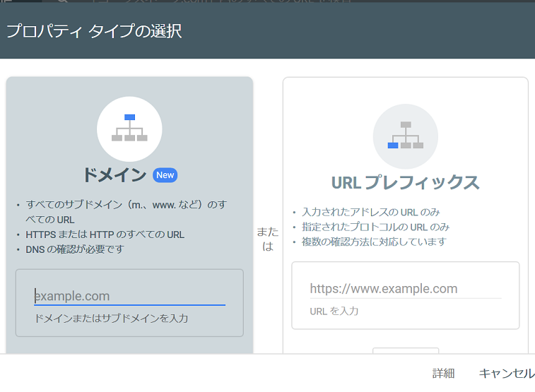The image size is (535, 392).
Task: Select the URL プレフィックス heading
Action: tap(406, 182)
